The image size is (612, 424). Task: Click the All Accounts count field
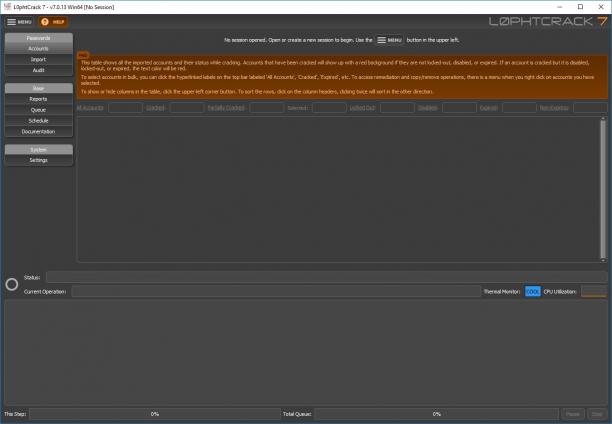pyautogui.click(x=125, y=108)
